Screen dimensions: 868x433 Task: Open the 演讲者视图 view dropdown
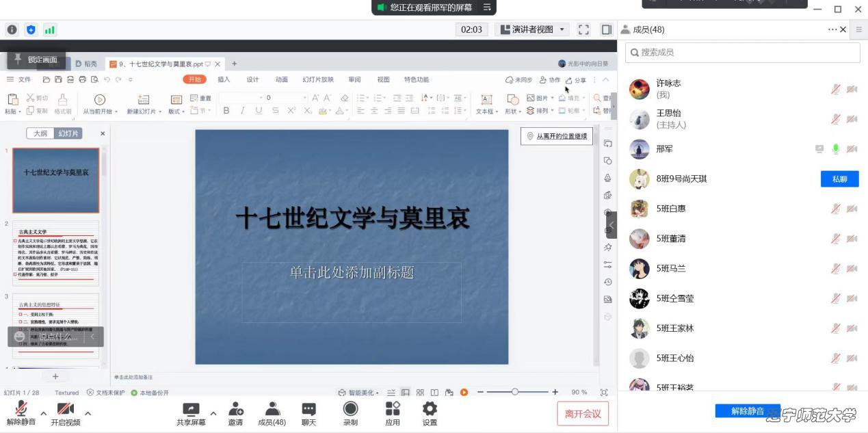(x=532, y=29)
